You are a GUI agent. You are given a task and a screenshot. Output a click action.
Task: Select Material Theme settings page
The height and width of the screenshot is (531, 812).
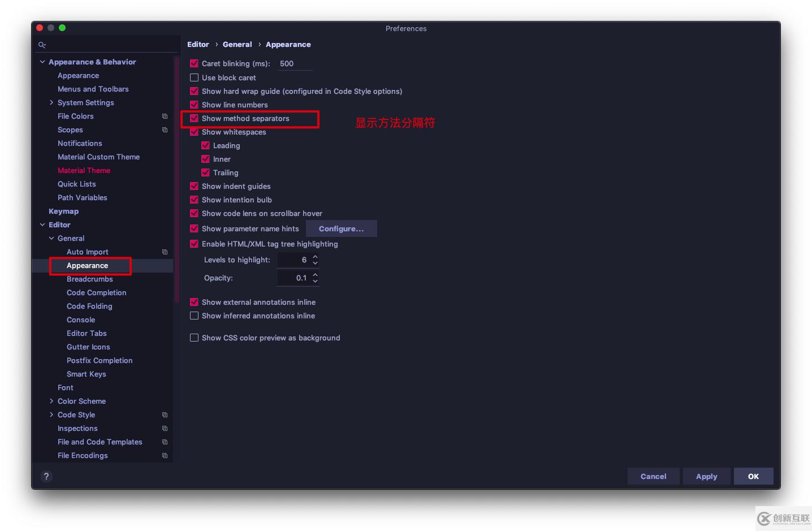click(84, 170)
